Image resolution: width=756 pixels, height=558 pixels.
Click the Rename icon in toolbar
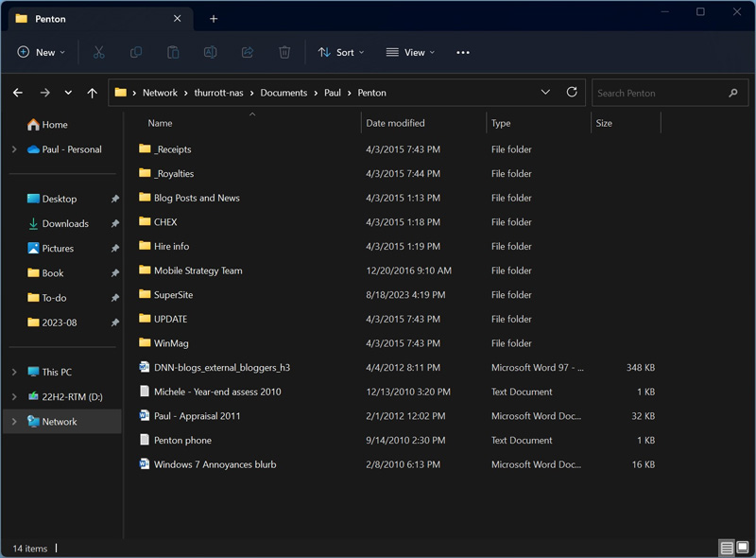click(211, 53)
